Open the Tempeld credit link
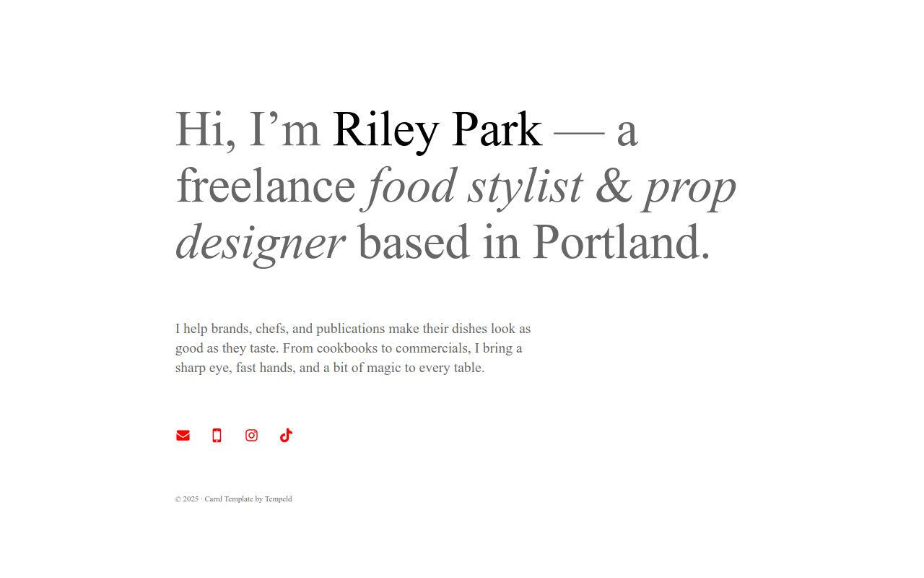The width and height of the screenshot is (924, 578). pos(278,499)
